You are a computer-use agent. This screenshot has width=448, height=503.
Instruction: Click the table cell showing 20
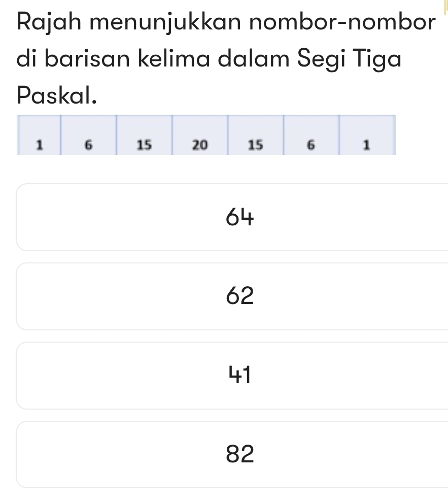point(200,145)
